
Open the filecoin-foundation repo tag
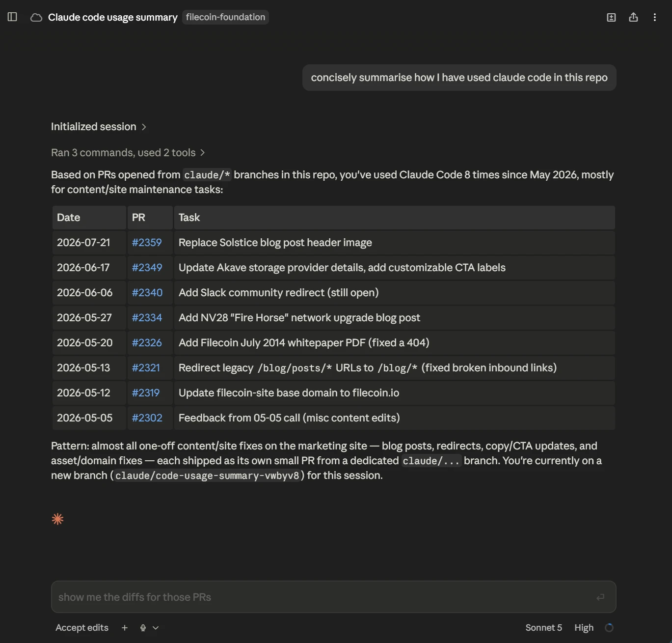click(225, 17)
